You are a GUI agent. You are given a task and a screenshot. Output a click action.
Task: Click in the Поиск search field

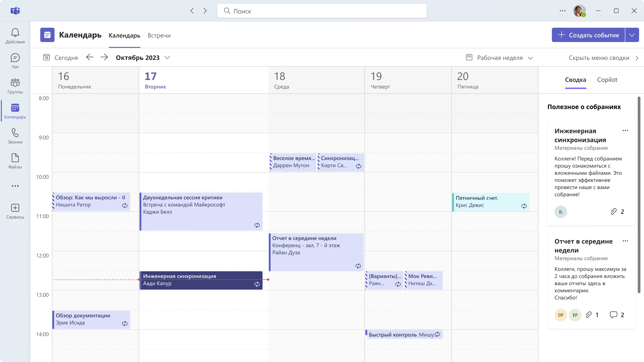[322, 11]
